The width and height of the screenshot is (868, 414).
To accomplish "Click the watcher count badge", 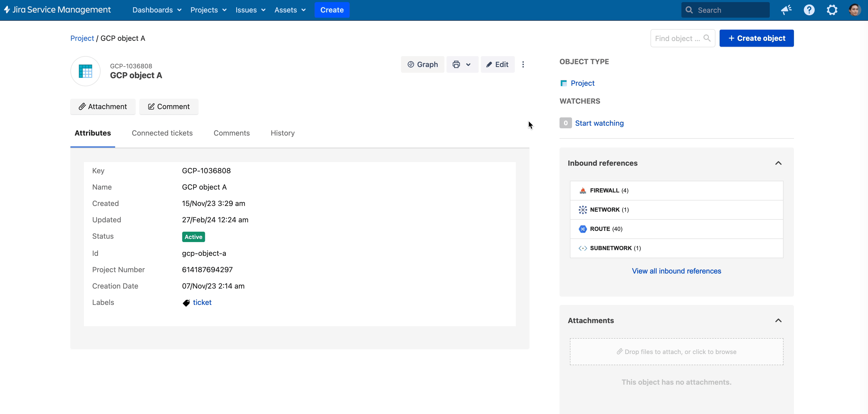I will 565,123.
